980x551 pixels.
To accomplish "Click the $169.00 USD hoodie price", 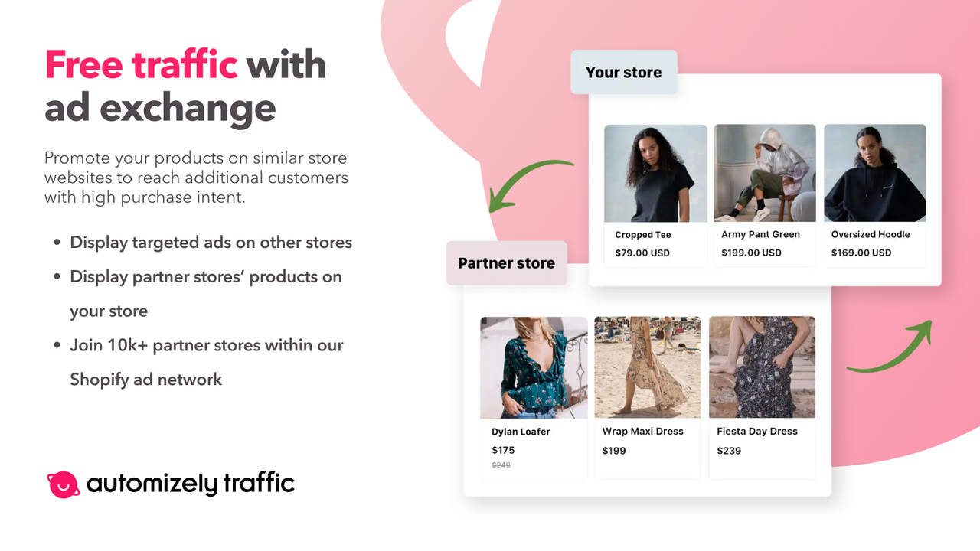I will tap(861, 253).
